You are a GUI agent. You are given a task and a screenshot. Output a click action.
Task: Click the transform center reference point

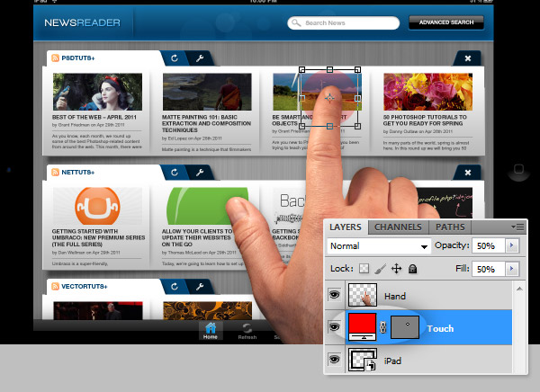[x=329, y=98]
